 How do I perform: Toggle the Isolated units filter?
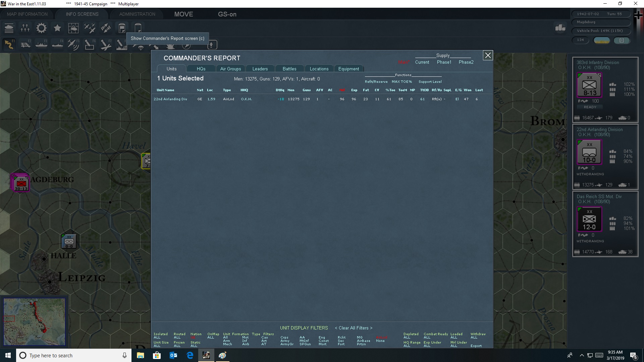click(160, 336)
